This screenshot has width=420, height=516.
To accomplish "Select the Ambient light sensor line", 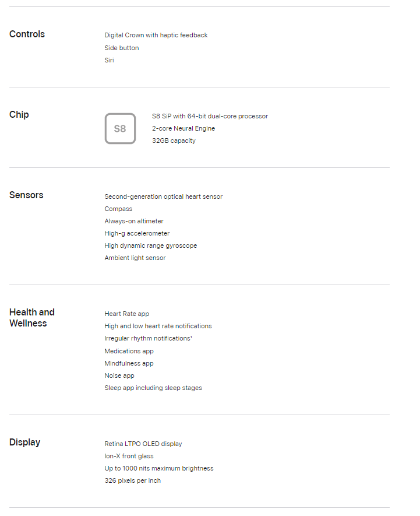I will click(135, 258).
